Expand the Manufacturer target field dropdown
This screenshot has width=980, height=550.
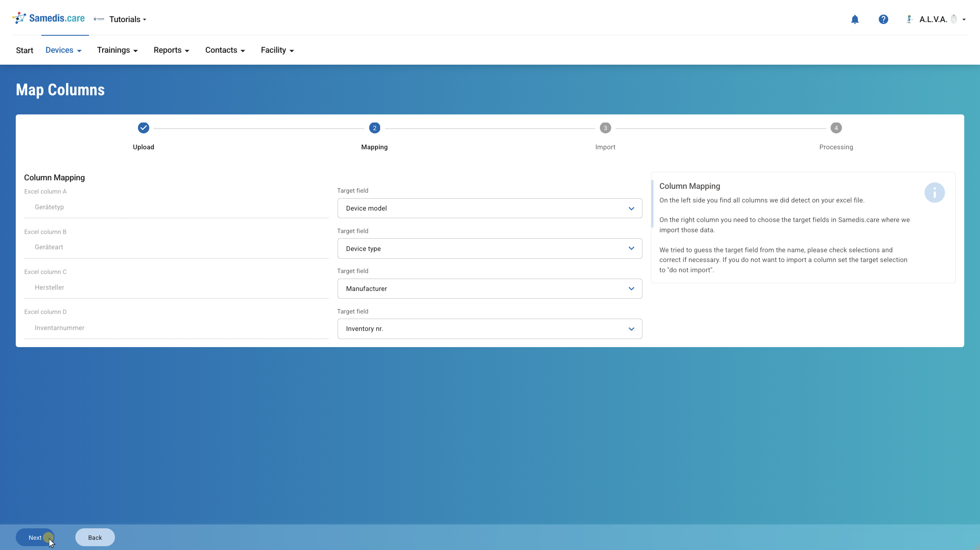(490, 289)
